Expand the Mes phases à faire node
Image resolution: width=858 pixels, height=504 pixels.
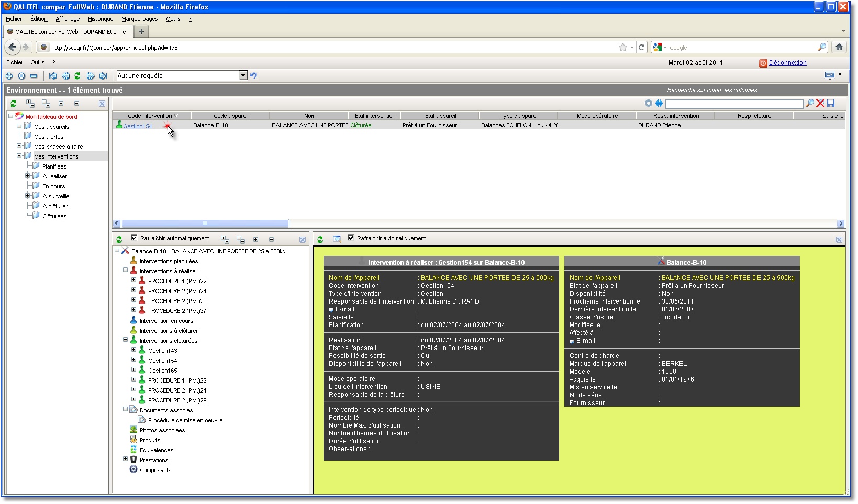pyautogui.click(x=19, y=145)
